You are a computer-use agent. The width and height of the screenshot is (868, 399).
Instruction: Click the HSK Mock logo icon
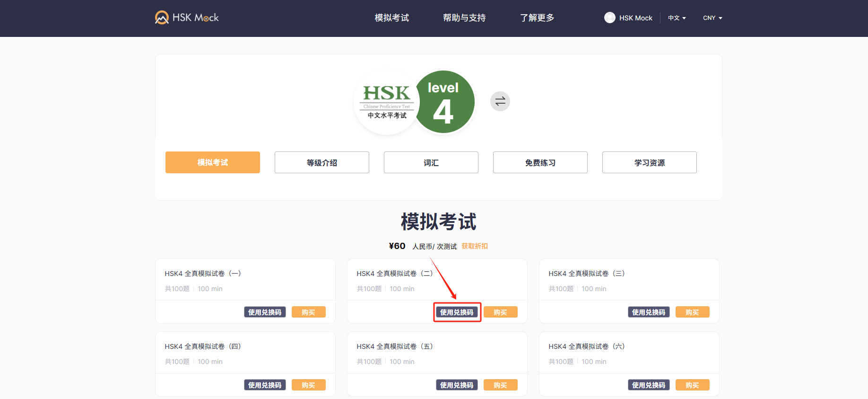162,18
